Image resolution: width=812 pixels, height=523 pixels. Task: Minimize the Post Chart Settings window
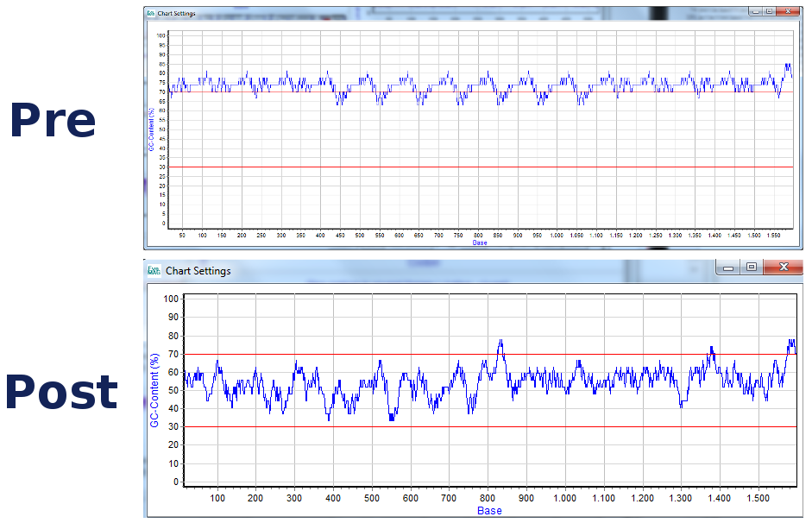pyautogui.click(x=729, y=268)
